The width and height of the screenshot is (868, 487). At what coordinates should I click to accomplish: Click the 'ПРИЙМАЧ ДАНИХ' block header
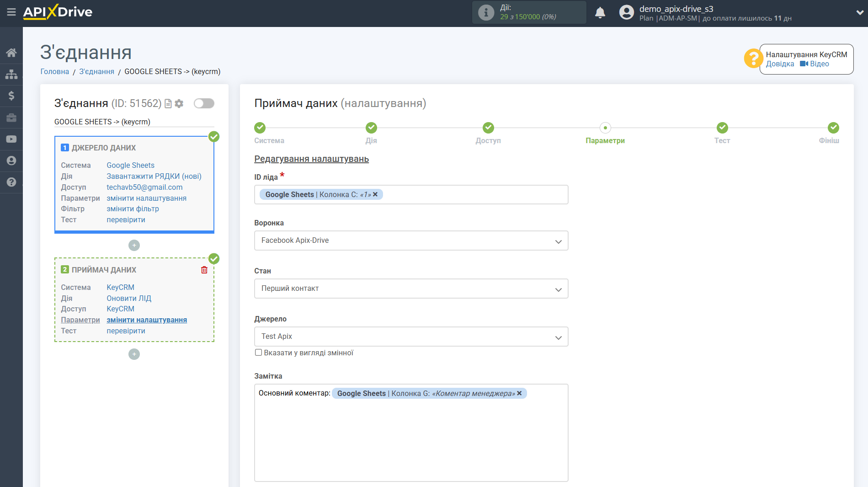(x=104, y=270)
